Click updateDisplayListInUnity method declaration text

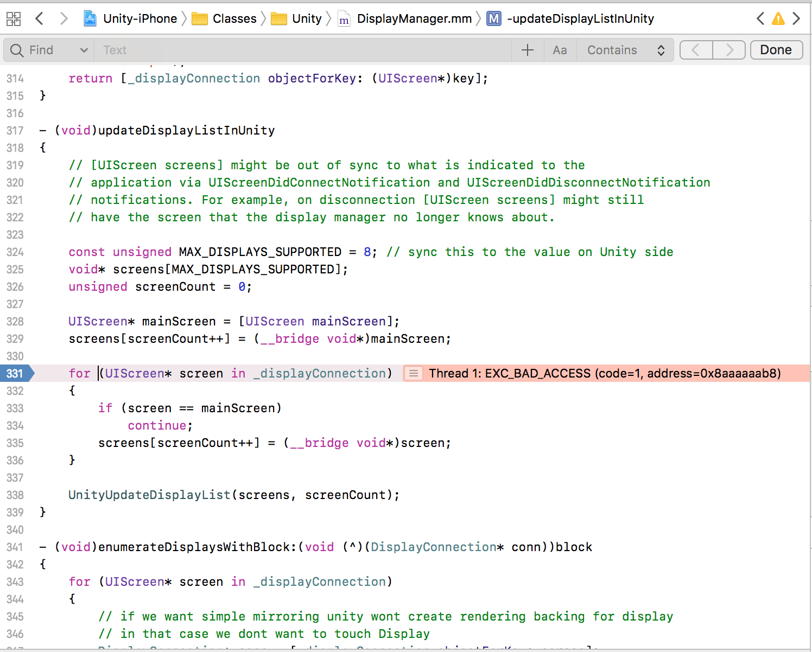point(186,130)
